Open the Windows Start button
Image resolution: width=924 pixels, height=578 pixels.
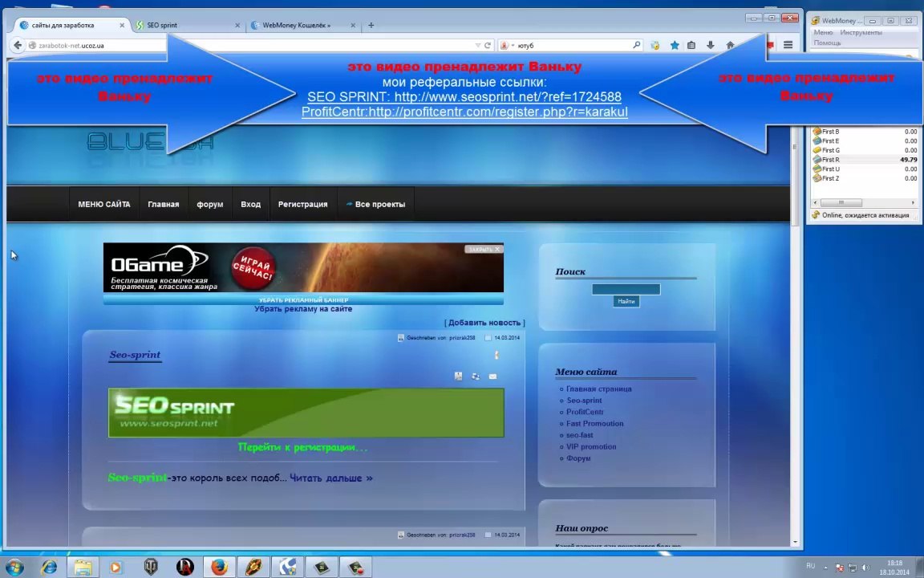[x=14, y=568]
